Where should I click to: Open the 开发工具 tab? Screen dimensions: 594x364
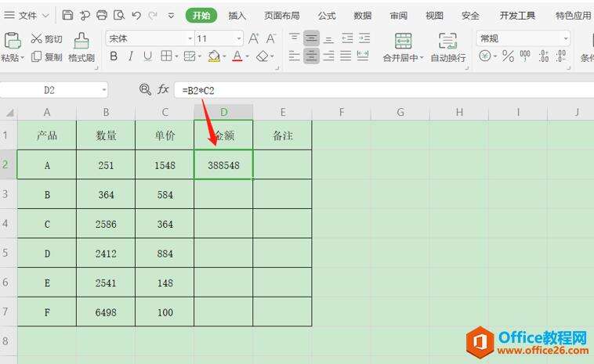click(517, 16)
